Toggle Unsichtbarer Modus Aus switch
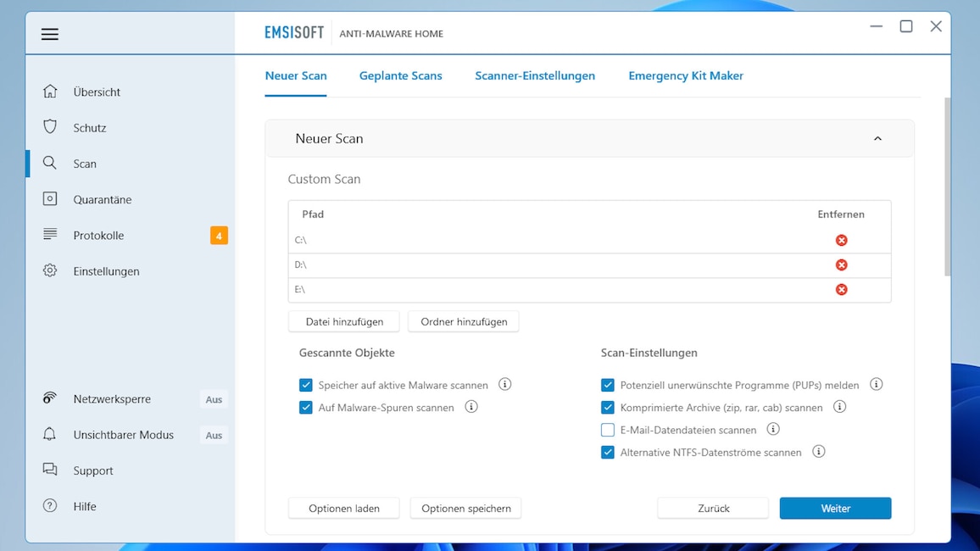 (214, 436)
